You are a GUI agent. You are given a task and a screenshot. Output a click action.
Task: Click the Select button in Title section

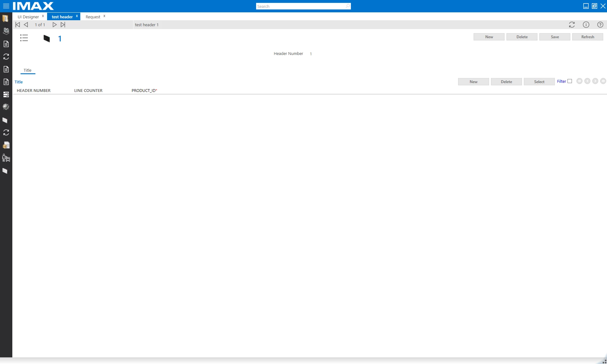(x=539, y=82)
